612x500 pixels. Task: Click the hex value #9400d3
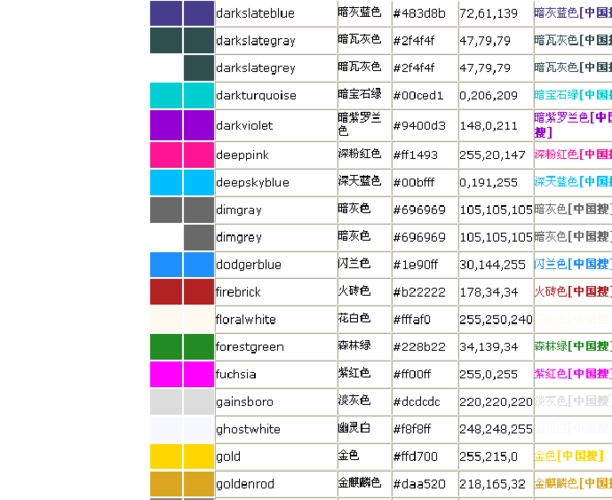[418, 126]
